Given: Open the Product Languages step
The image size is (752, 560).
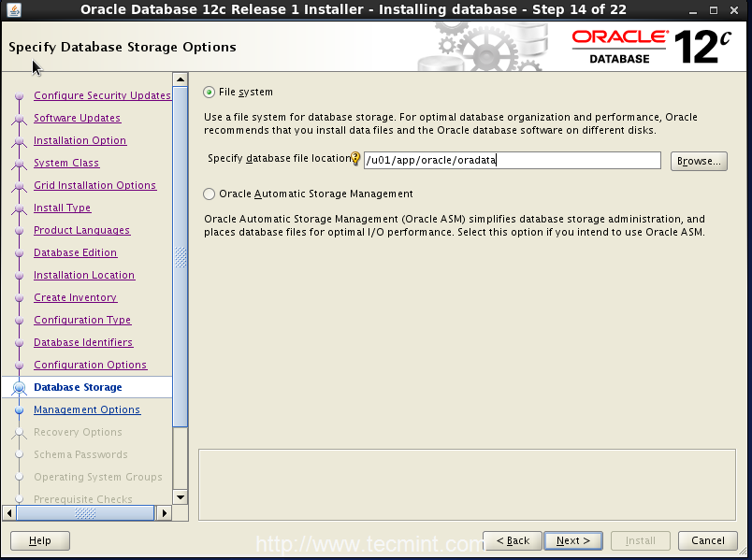Looking at the screenshot, I should (x=82, y=230).
